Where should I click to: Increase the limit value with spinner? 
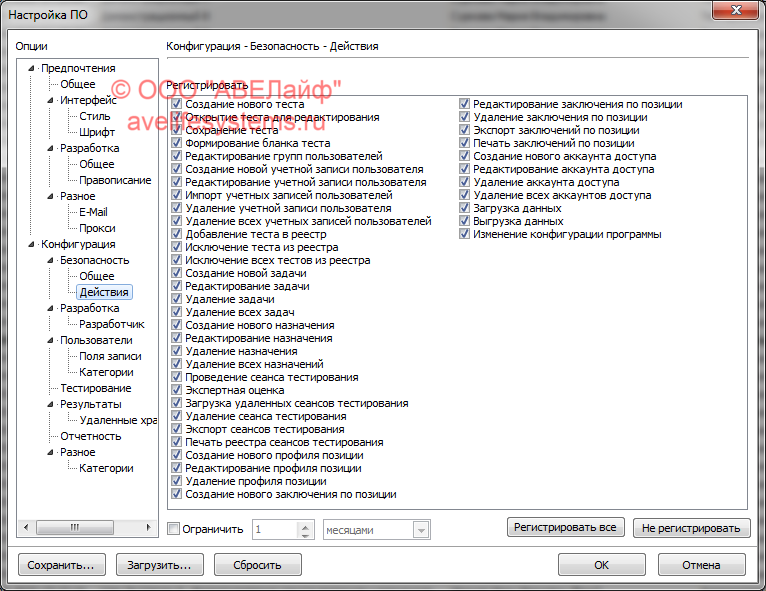tap(306, 525)
